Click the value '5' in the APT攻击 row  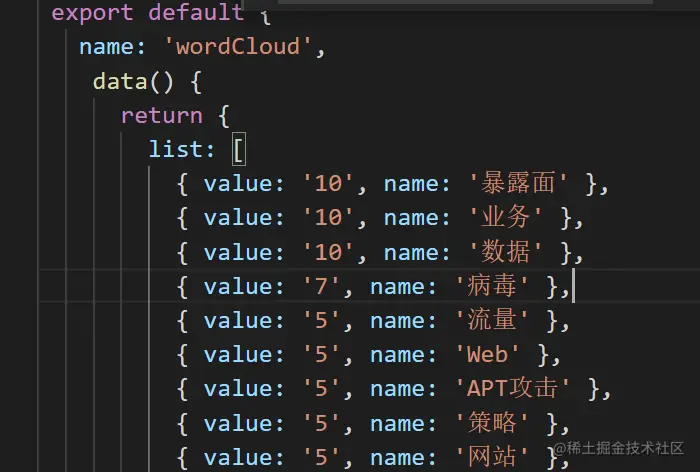321,388
